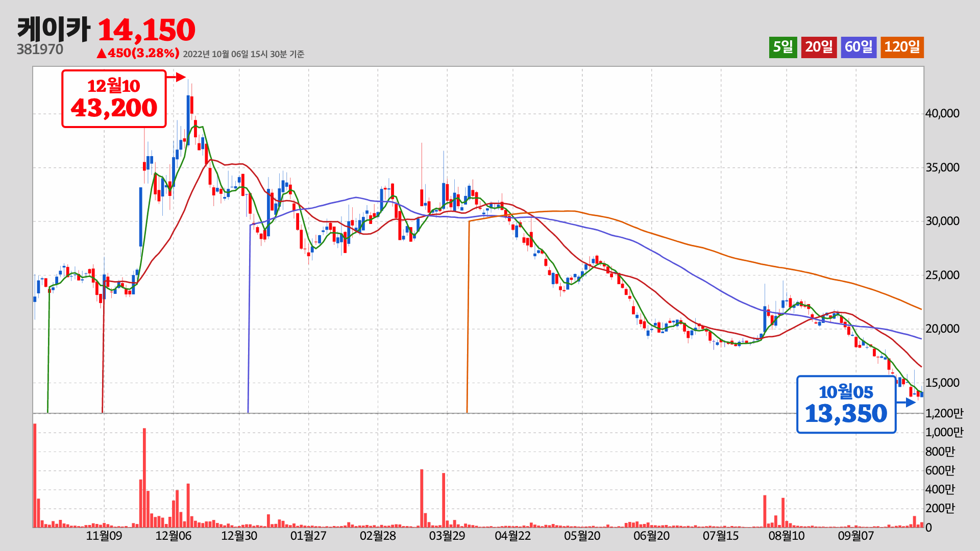Click the 02월28 date axis label

click(378, 536)
